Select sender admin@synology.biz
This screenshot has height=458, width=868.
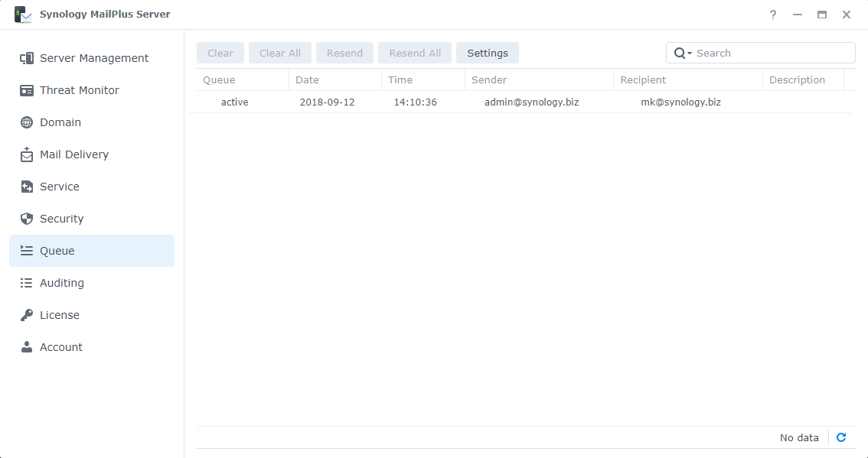[x=531, y=102]
